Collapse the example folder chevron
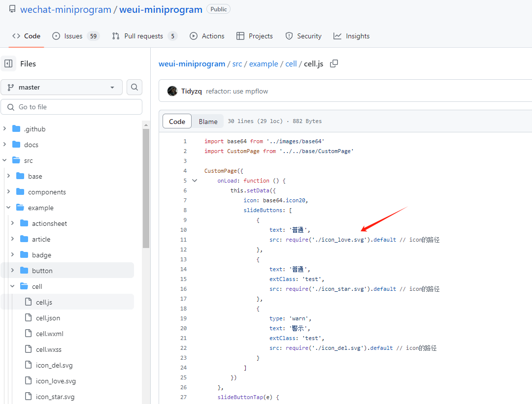 click(9, 208)
